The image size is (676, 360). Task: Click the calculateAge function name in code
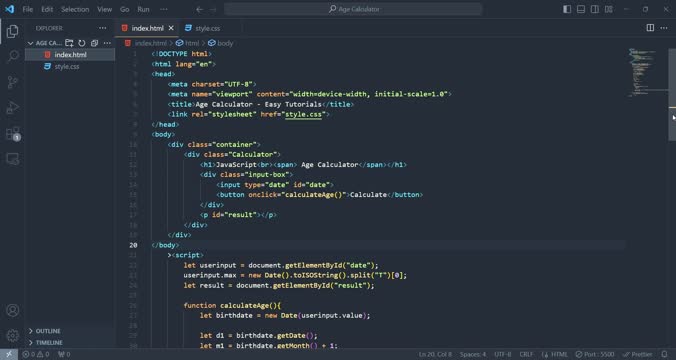tap(244, 306)
